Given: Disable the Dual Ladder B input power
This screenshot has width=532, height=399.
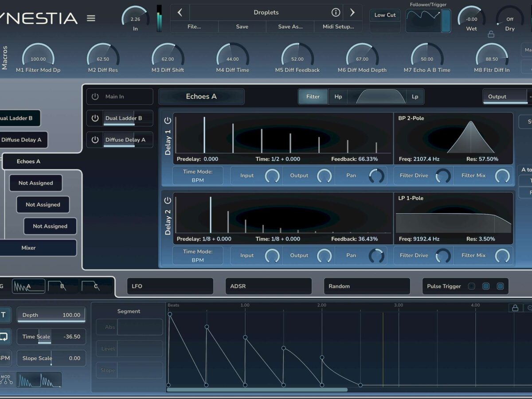Looking at the screenshot, I should (x=95, y=118).
